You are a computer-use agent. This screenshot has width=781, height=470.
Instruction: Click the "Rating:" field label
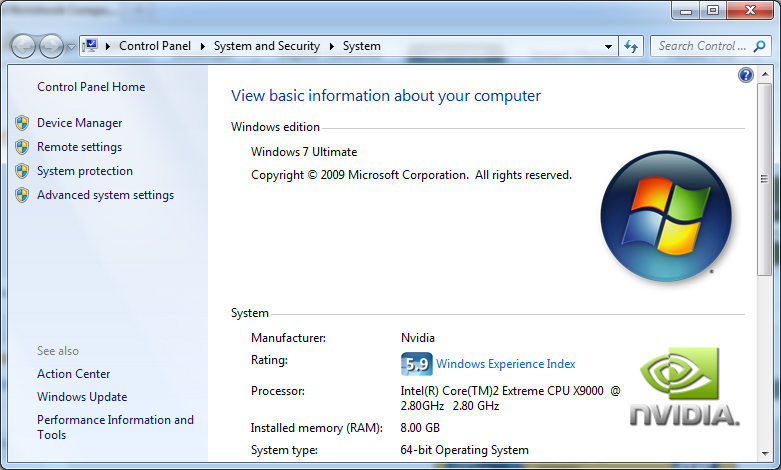pos(269,360)
